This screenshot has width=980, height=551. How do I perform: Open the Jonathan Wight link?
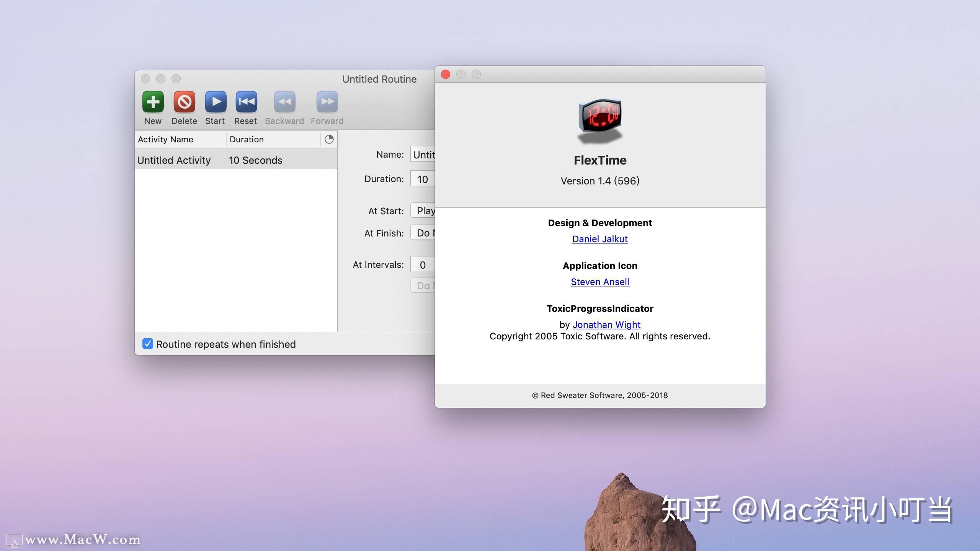coord(606,324)
